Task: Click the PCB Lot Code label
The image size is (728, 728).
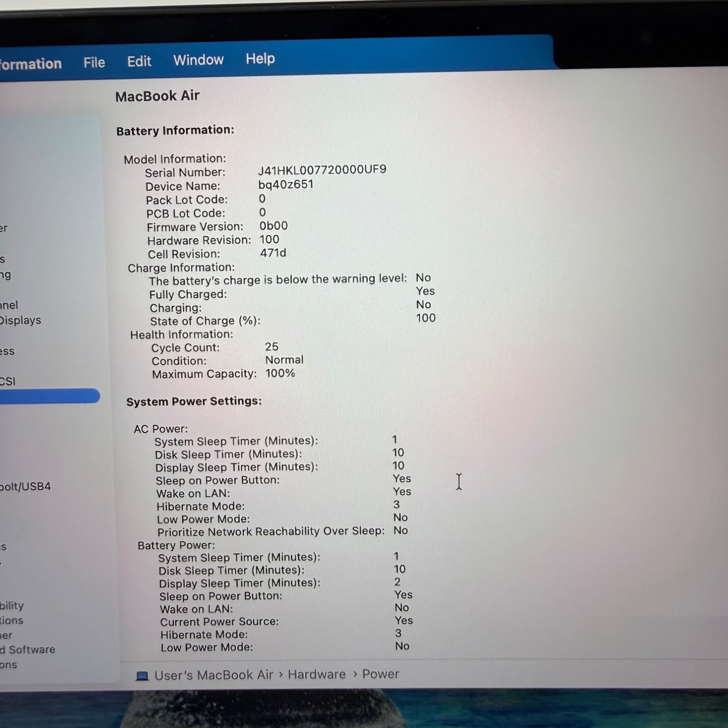Action: coord(185,214)
